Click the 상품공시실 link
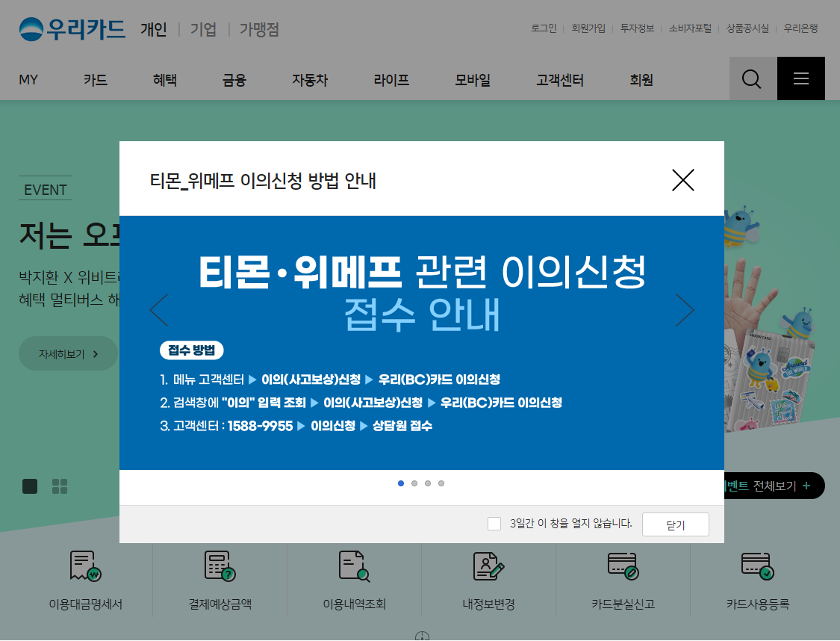Image resolution: width=840 pixels, height=641 pixels. point(747,28)
